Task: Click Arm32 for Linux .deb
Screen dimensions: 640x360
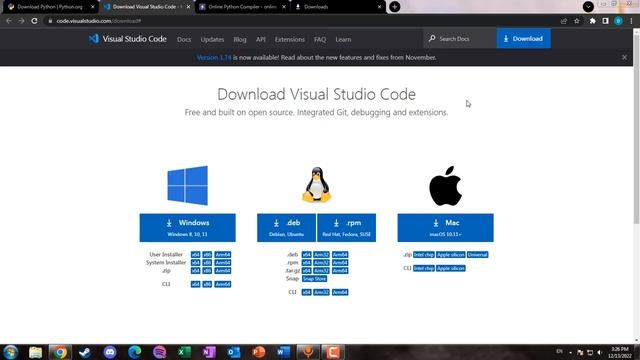Action: [321, 255]
